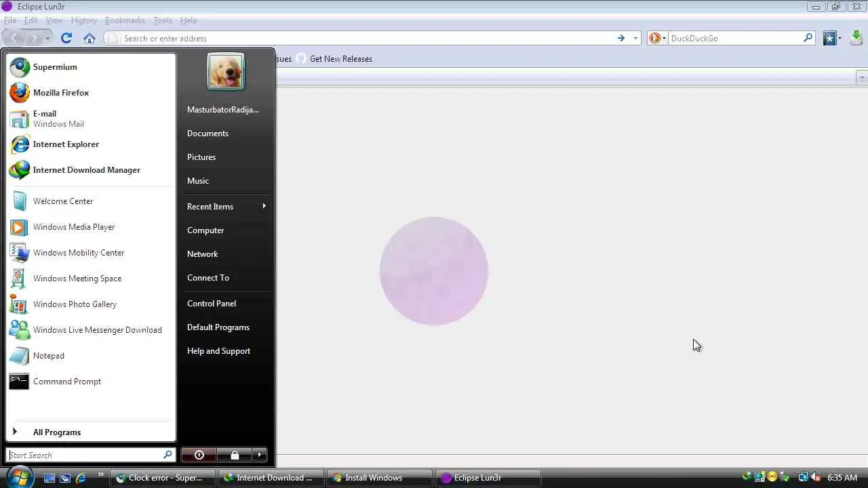Click the browser reload button
This screenshot has height=488, width=868.
pos(66,38)
